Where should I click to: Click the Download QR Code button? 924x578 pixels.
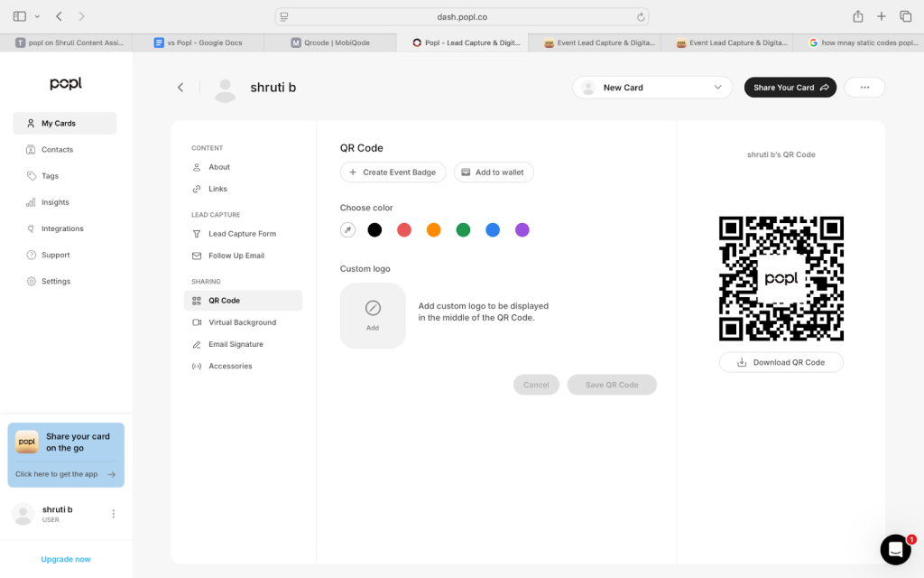point(781,362)
